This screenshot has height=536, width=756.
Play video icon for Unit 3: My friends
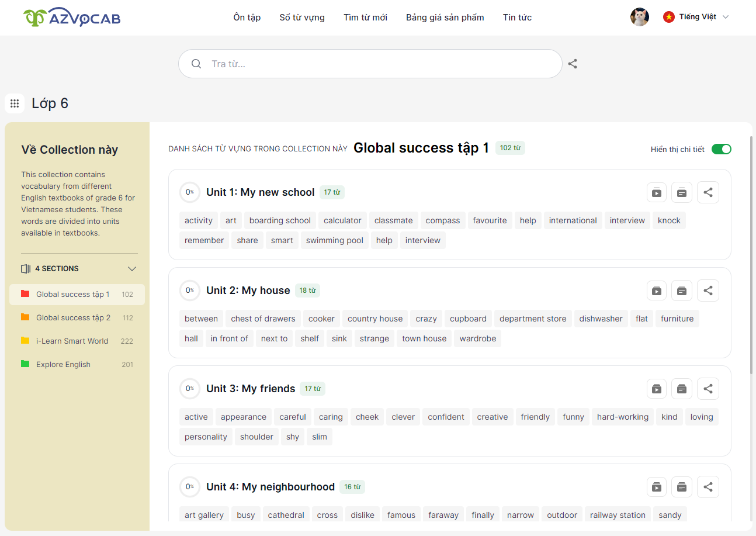pos(657,389)
